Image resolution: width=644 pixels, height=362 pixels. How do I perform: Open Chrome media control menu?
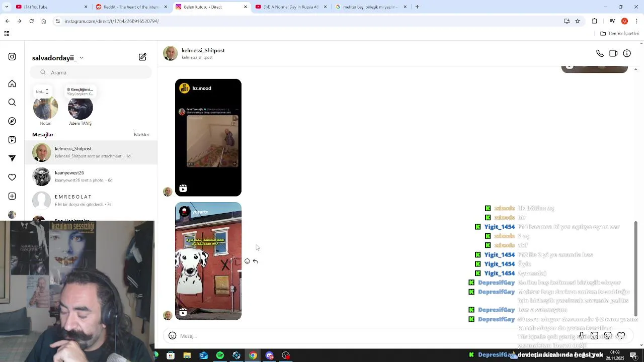(612, 21)
